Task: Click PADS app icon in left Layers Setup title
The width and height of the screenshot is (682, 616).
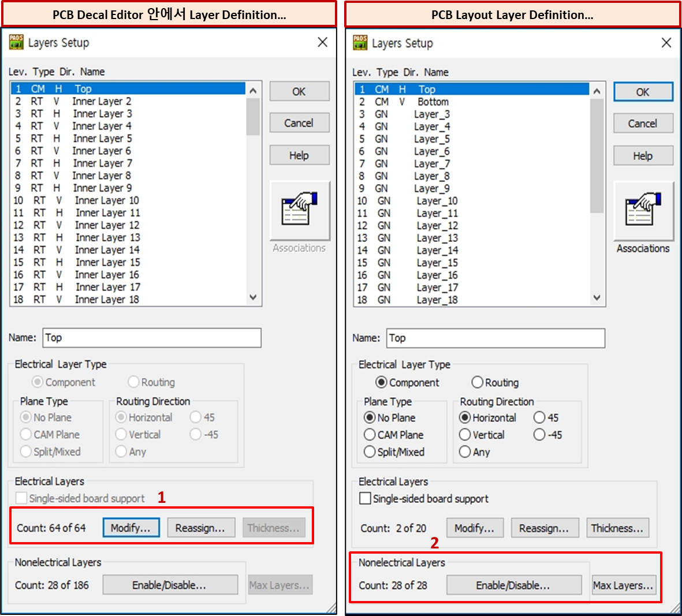Action: [16, 42]
